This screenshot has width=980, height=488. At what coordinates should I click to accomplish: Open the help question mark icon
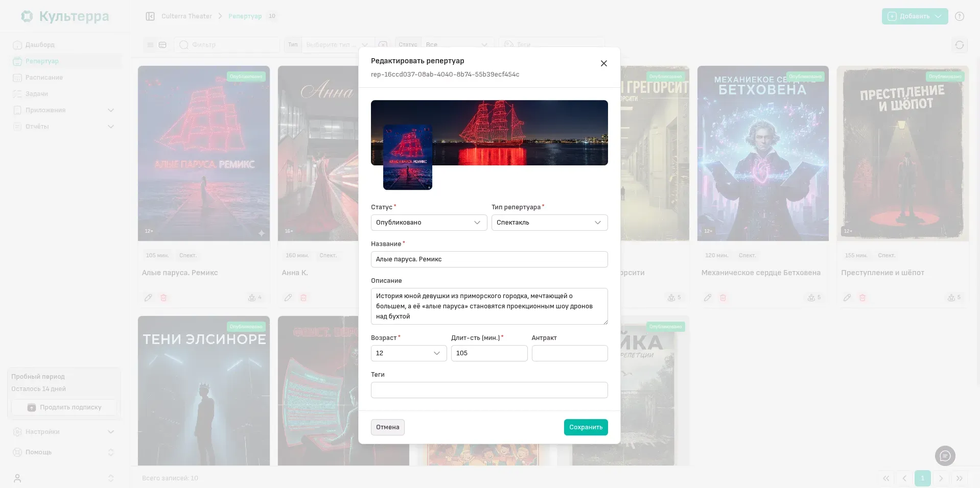[x=960, y=16]
